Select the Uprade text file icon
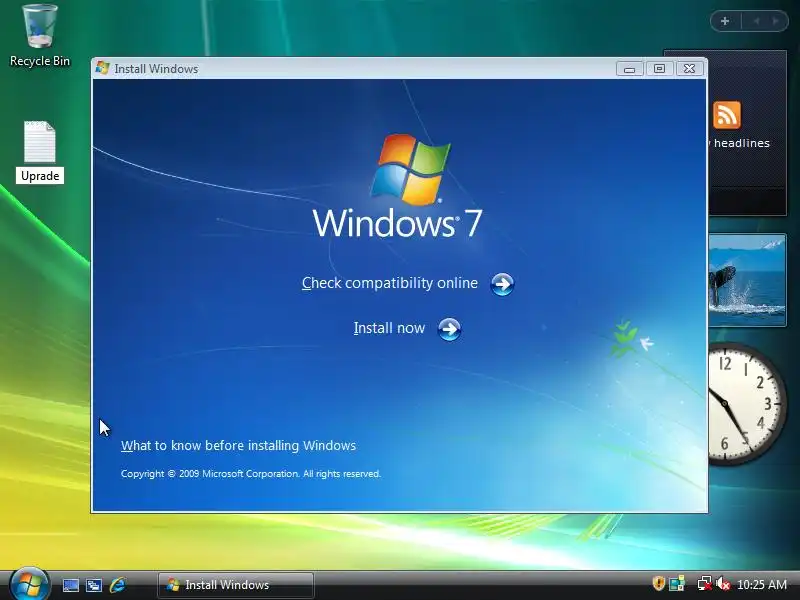Image resolution: width=800 pixels, height=600 pixels. click(40, 152)
